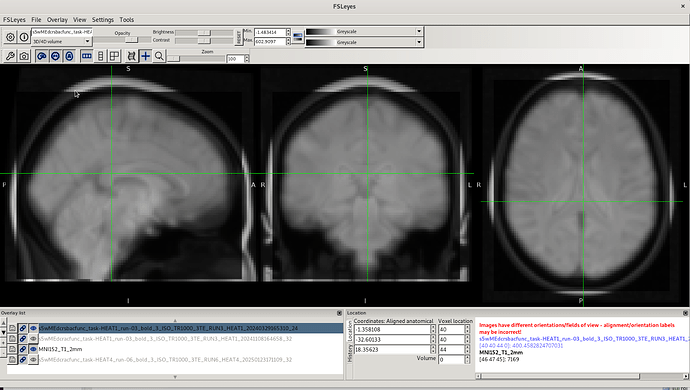
Task: Take a screenshot with camera icon
Action: (x=24, y=56)
